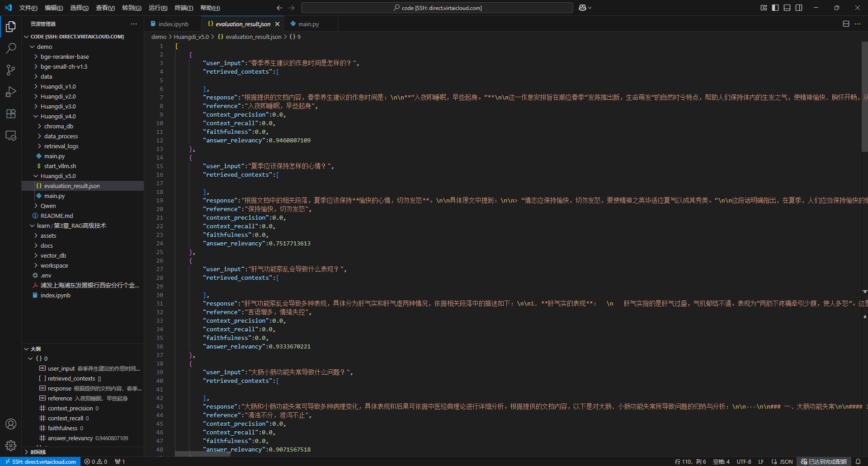The height and width of the screenshot is (466, 868).
Task: Open the Extensions view icon
Action: click(x=11, y=113)
